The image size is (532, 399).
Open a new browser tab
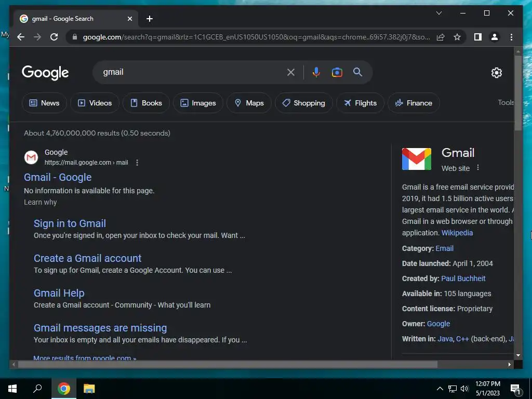point(150,19)
